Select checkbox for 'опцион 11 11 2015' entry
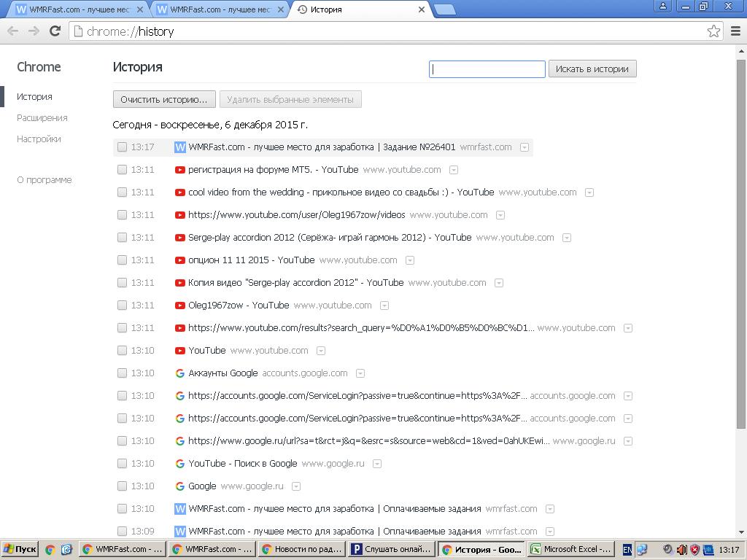Viewport: 747px width, 560px height. click(122, 260)
